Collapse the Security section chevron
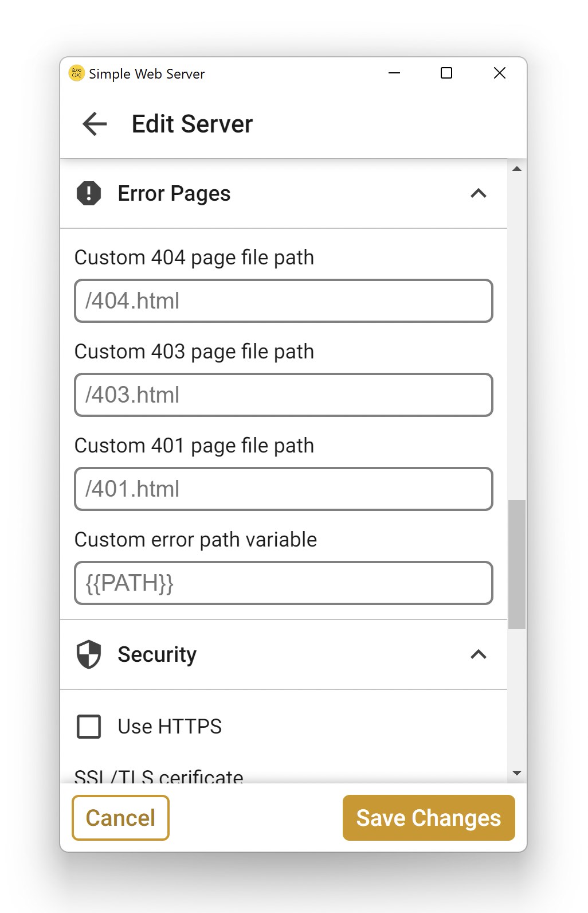Image resolution: width=588 pixels, height=913 pixels. [x=478, y=654]
